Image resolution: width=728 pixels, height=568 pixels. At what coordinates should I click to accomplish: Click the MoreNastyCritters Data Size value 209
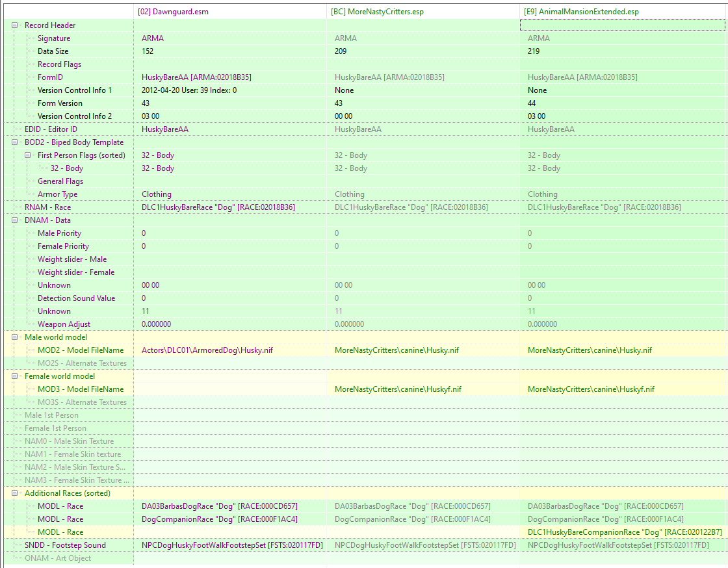pos(341,51)
